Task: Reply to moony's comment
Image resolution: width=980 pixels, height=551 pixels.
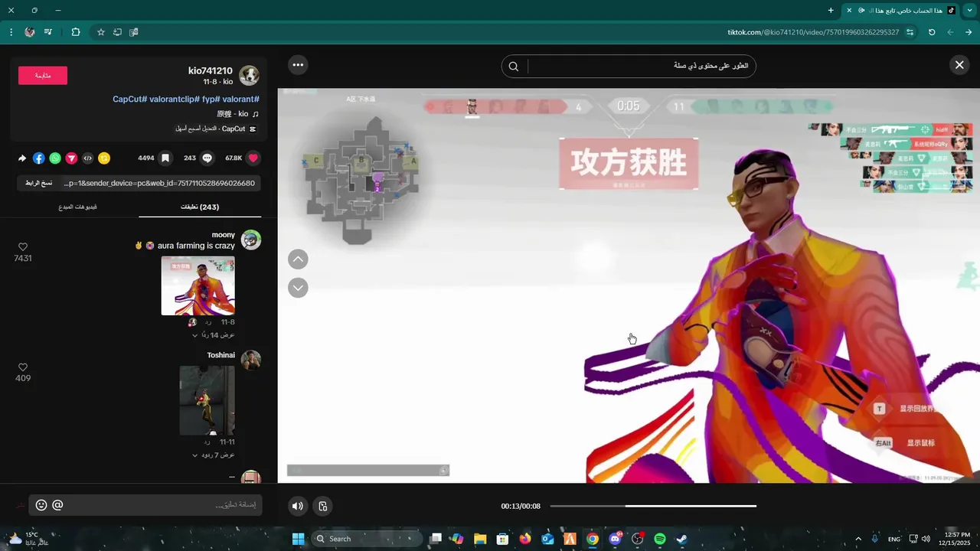Action: click(207, 322)
